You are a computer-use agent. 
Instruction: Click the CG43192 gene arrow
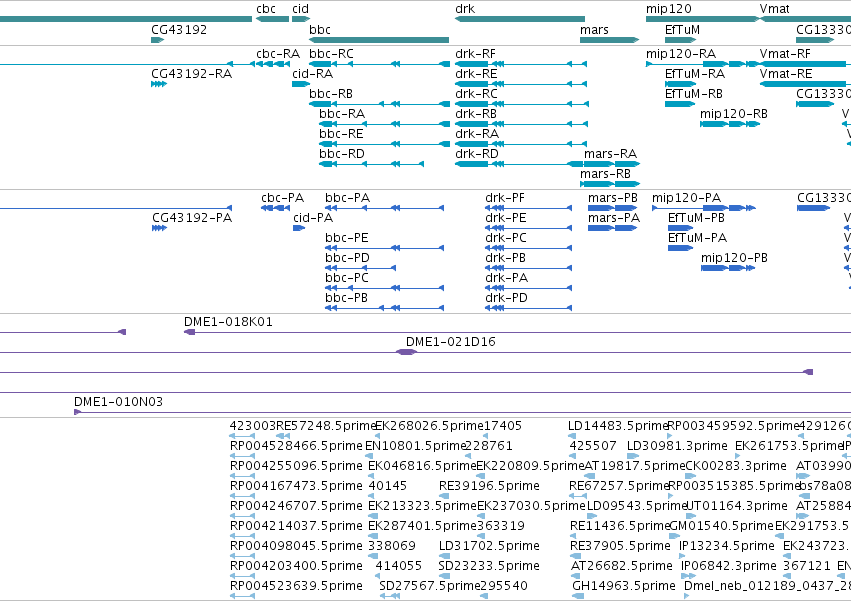[x=157, y=40]
